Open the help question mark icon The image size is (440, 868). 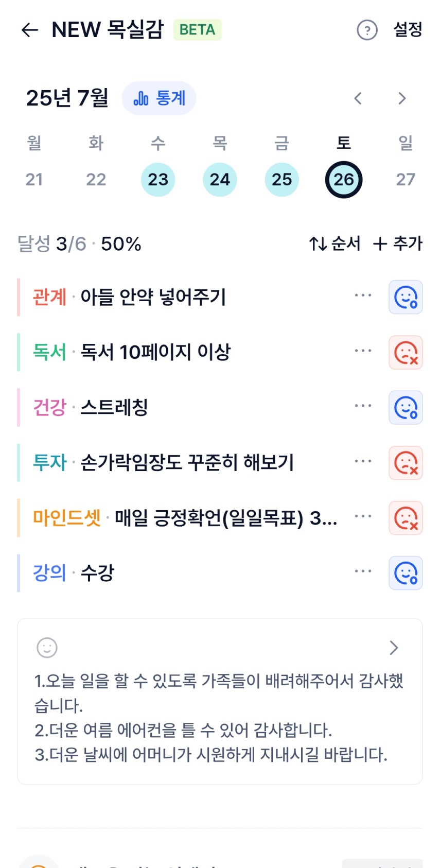coord(367,30)
